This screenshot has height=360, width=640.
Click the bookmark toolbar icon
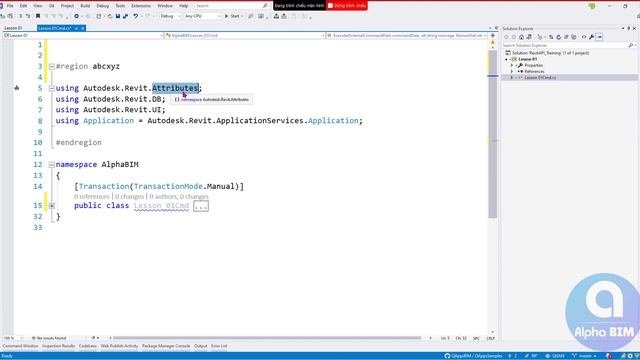[x=38, y=16]
